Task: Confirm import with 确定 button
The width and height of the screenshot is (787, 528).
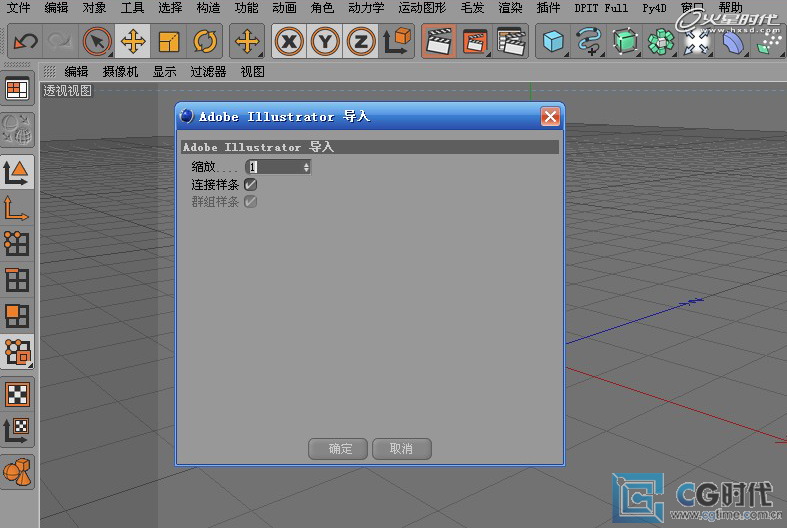Action: pos(338,449)
